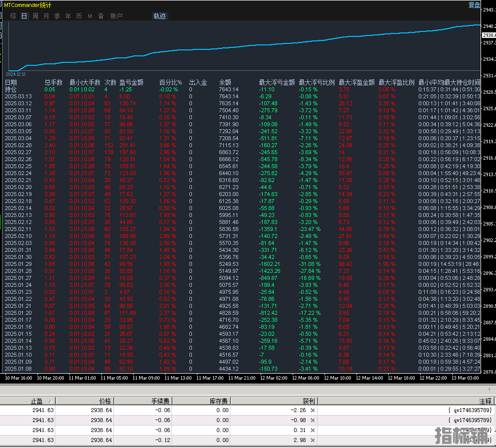
Task: Click the 251.41 profit amount value
Action: pyautogui.click(x=128, y=145)
